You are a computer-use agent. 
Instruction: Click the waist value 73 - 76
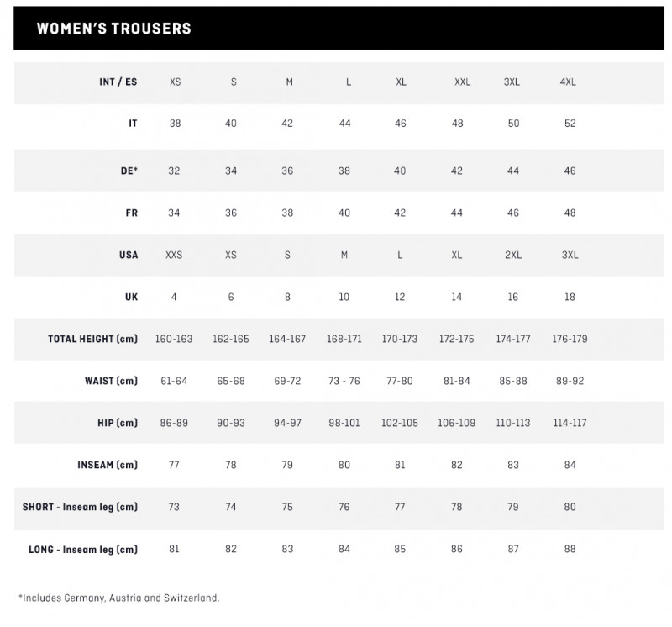[x=344, y=381]
